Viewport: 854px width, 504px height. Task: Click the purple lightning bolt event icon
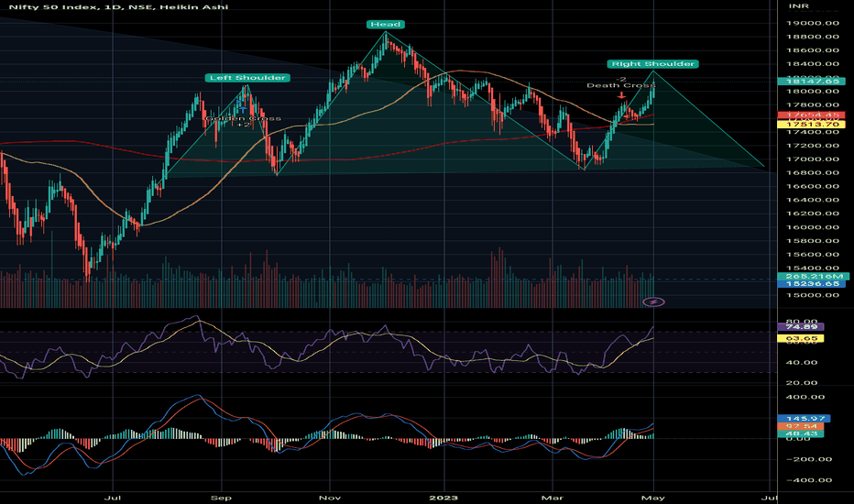coord(653,301)
